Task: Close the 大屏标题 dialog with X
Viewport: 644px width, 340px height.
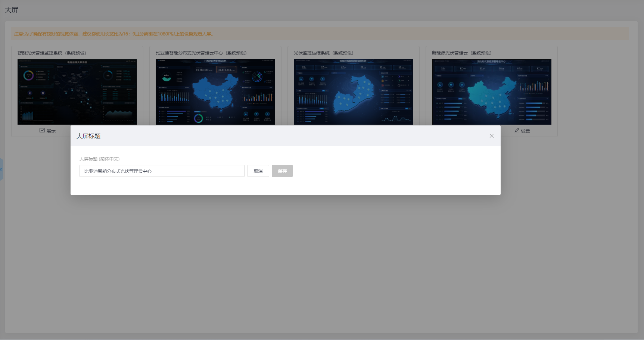Action: click(x=492, y=136)
